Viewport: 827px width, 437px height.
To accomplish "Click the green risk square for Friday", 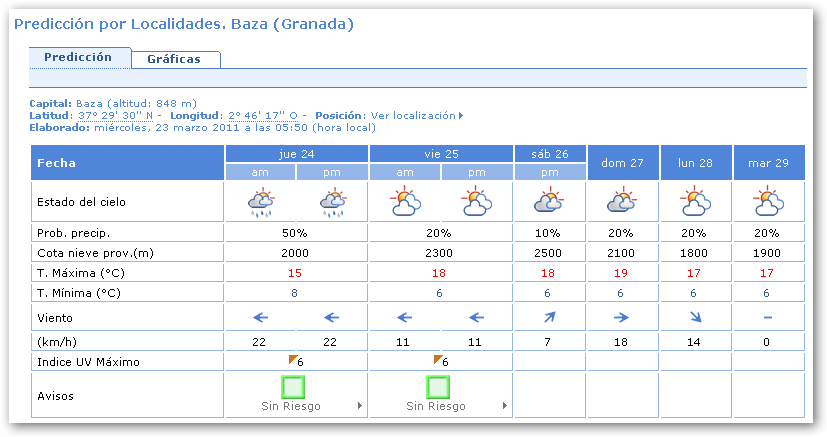I will coord(438,386).
